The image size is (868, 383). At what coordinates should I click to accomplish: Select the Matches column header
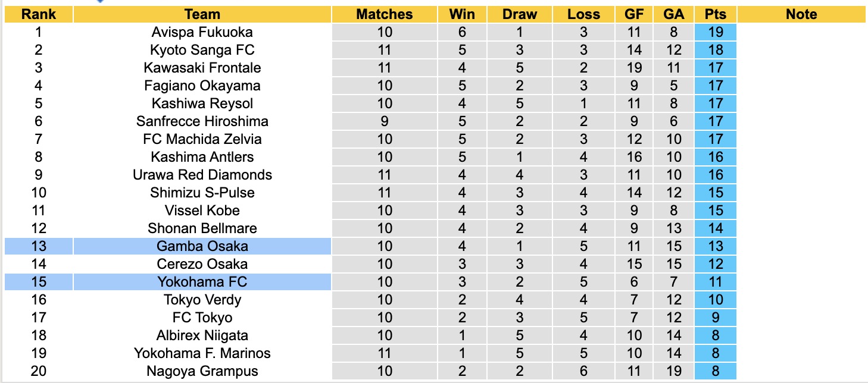(385, 14)
